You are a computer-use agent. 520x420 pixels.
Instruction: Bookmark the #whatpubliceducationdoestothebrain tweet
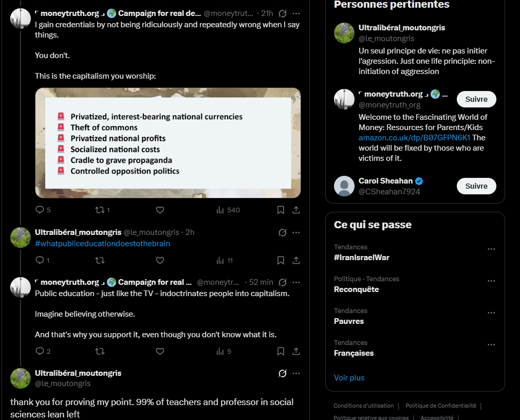(x=281, y=261)
